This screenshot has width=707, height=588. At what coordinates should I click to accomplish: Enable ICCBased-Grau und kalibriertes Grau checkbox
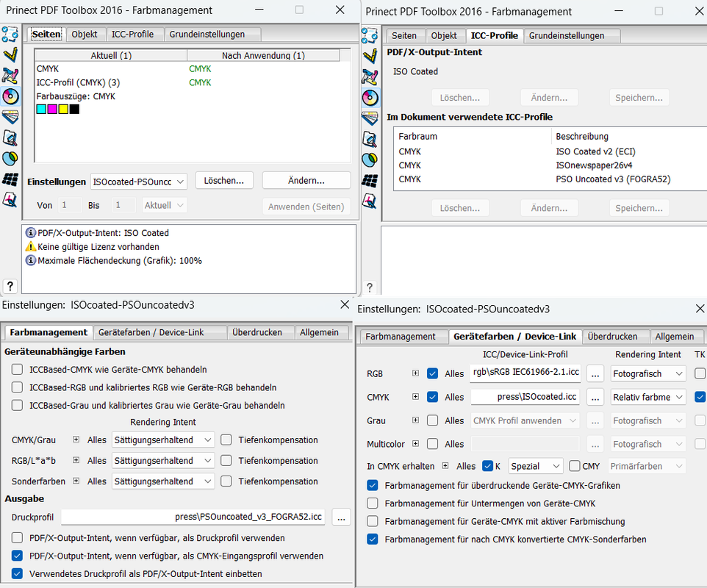pos(17,406)
